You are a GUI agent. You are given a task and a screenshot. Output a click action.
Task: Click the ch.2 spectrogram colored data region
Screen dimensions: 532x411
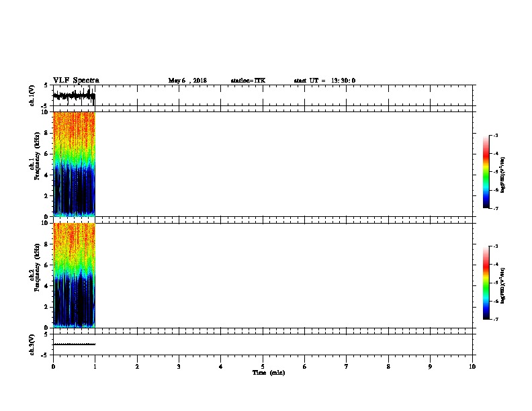coord(75,275)
